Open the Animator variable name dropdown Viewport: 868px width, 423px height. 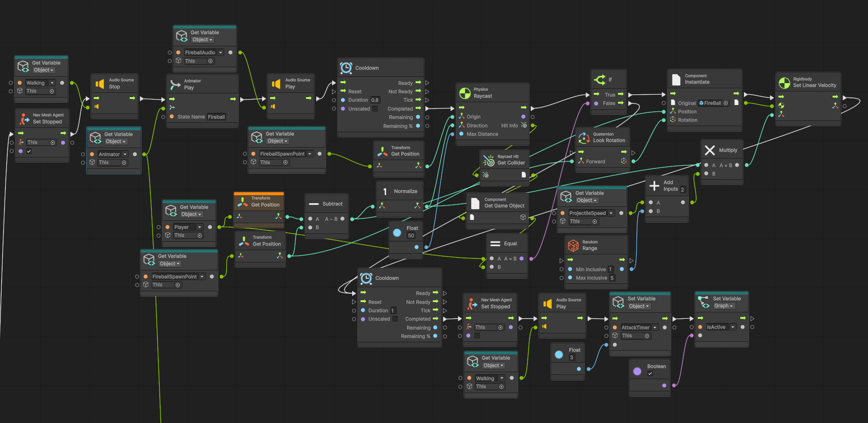(125, 155)
